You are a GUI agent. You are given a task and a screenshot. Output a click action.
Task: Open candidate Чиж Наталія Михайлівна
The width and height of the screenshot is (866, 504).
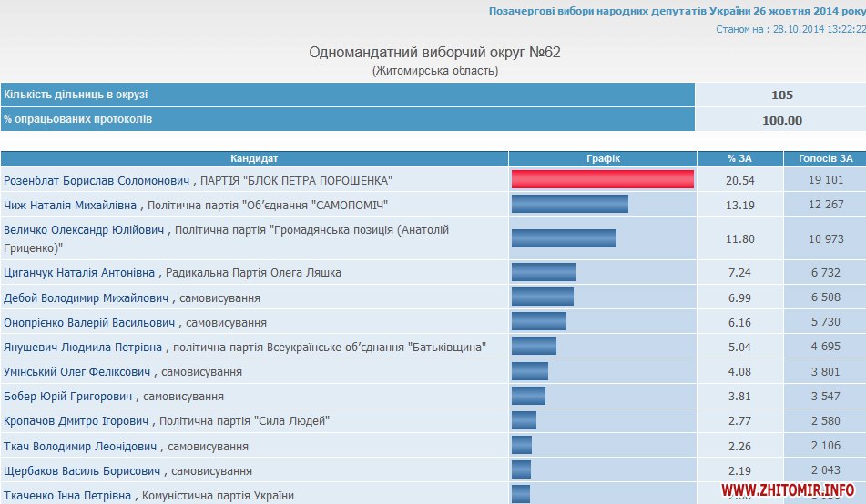tap(71, 205)
